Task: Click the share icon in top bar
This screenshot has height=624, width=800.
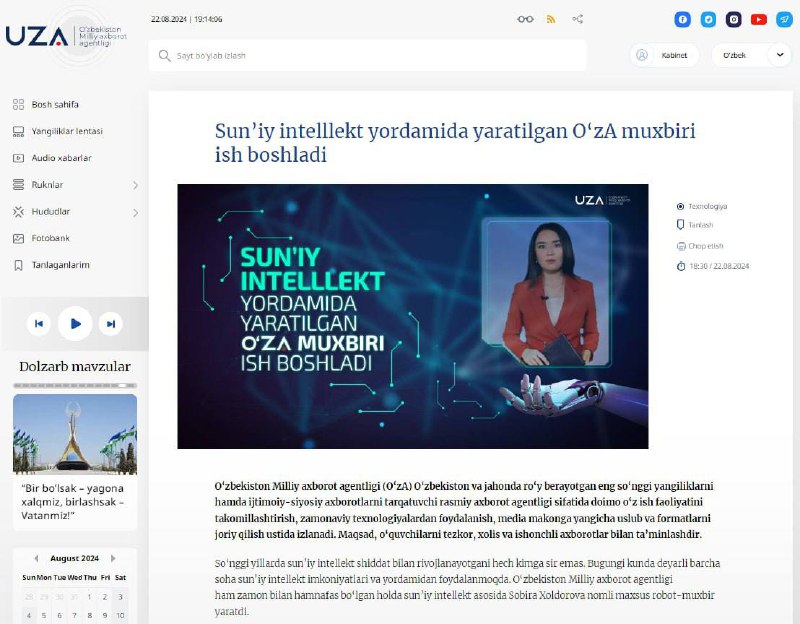Action: coord(578,19)
